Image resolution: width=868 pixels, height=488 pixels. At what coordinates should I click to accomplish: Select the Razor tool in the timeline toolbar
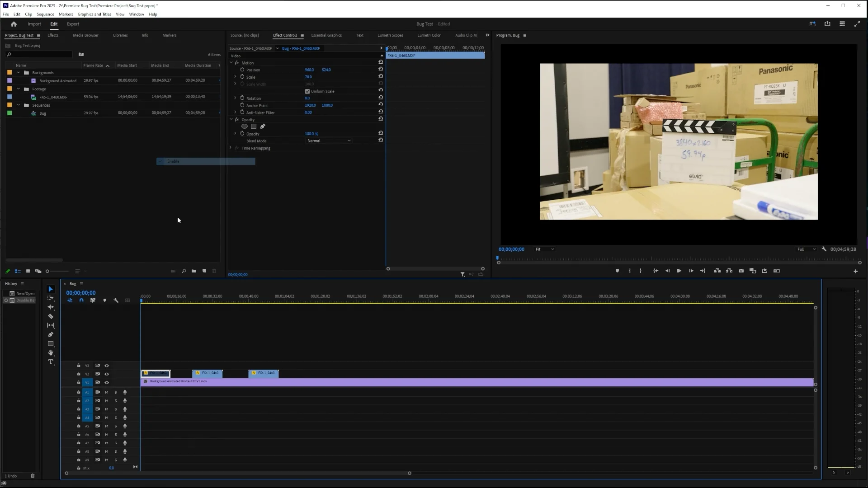[x=51, y=316]
